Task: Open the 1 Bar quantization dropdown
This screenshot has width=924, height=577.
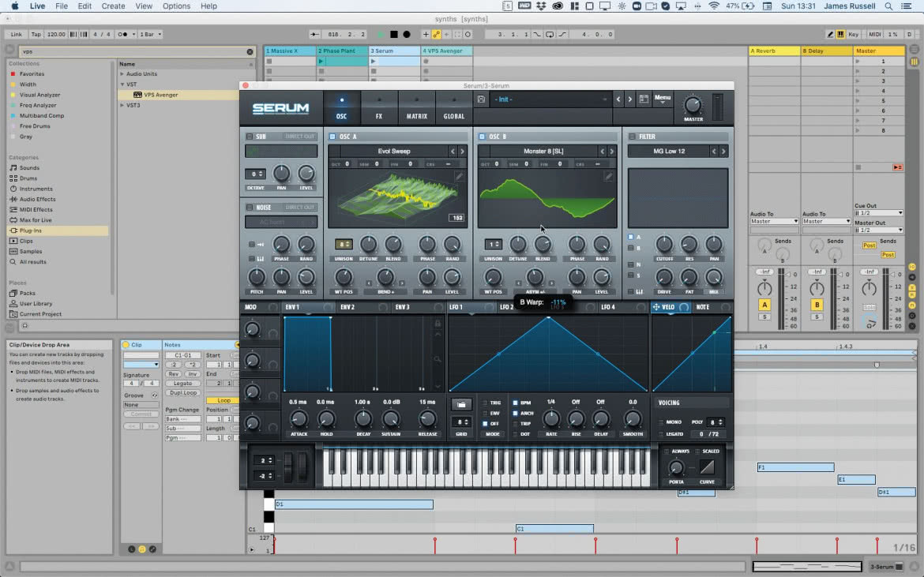Action: point(150,34)
